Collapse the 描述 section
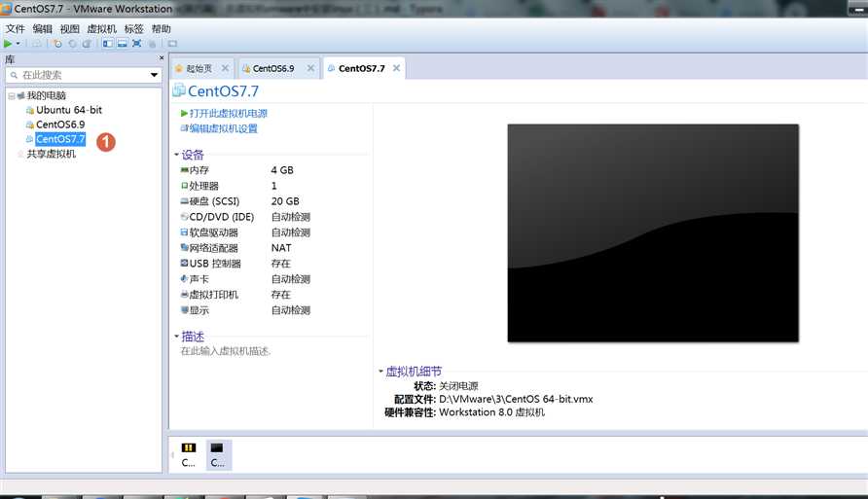This screenshot has height=499, width=868. point(176,337)
